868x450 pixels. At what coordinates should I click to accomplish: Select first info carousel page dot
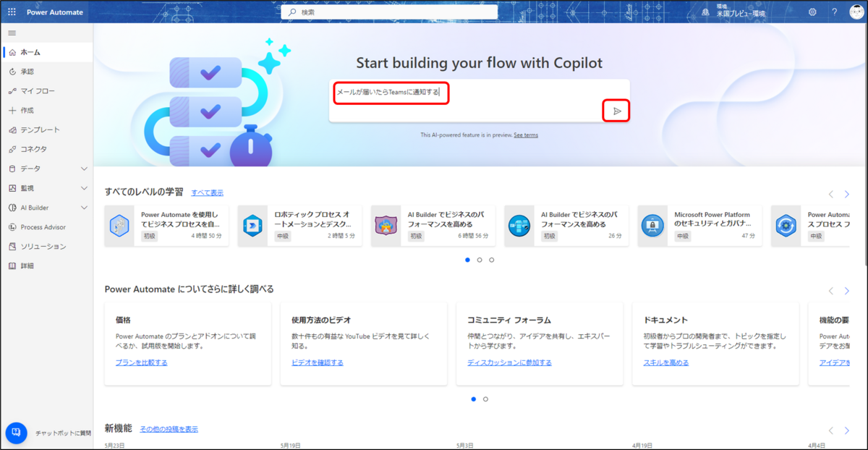click(x=474, y=399)
